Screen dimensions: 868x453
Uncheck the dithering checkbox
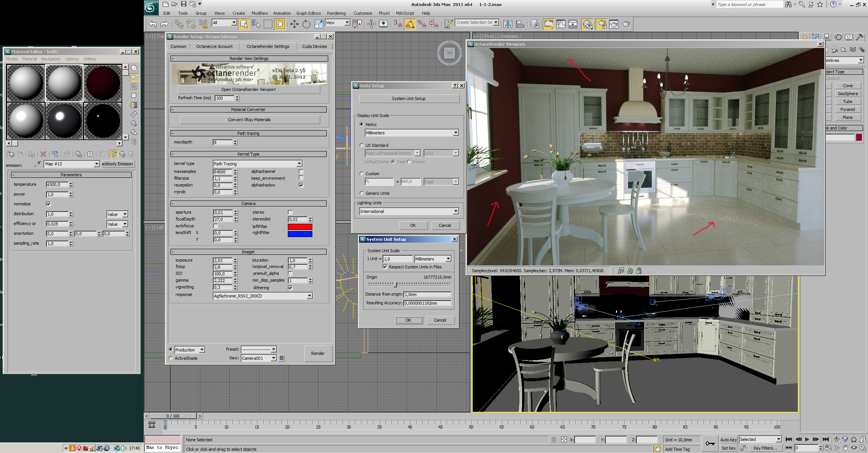[x=290, y=288]
